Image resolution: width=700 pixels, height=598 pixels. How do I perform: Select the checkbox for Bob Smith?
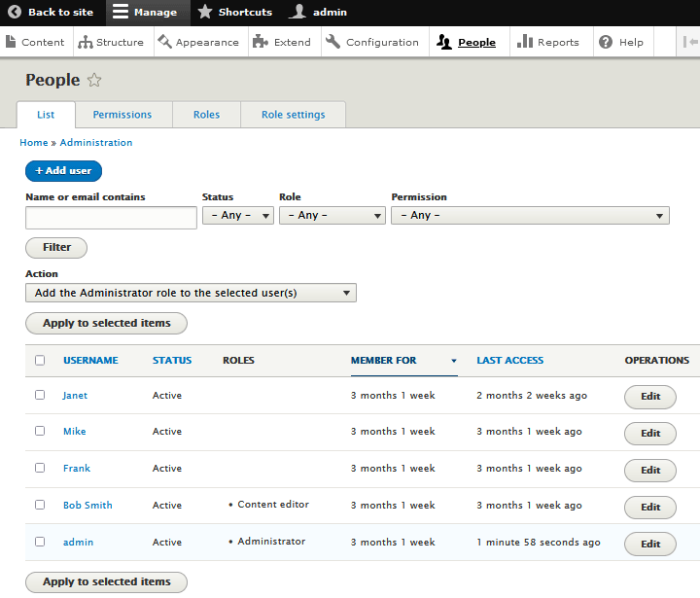tap(40, 505)
